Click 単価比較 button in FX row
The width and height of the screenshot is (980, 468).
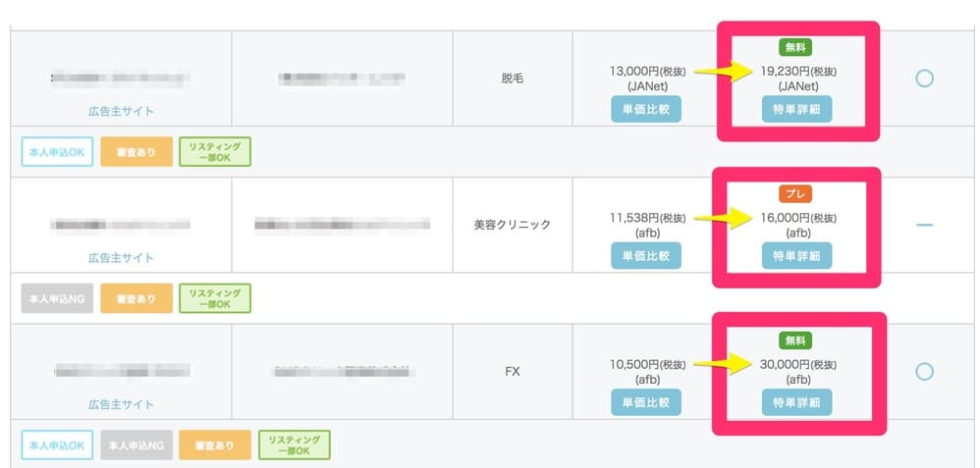pos(646,402)
